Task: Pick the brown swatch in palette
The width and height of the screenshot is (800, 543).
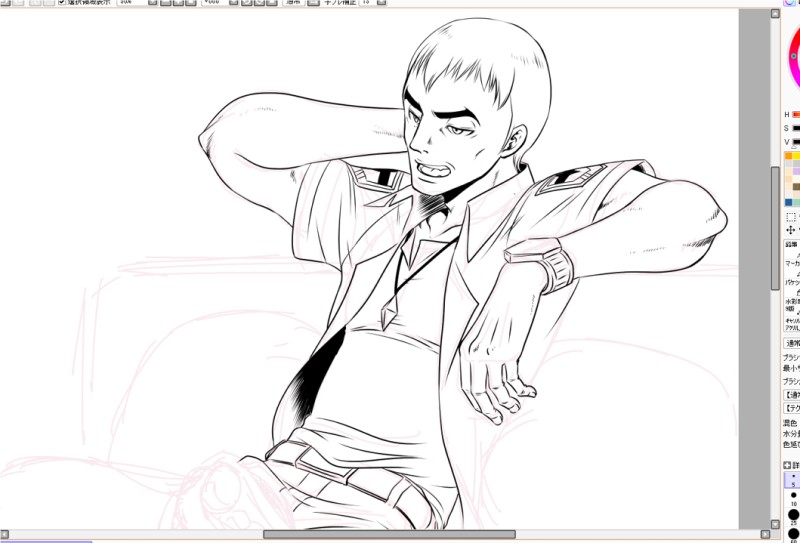Action: tap(796, 187)
